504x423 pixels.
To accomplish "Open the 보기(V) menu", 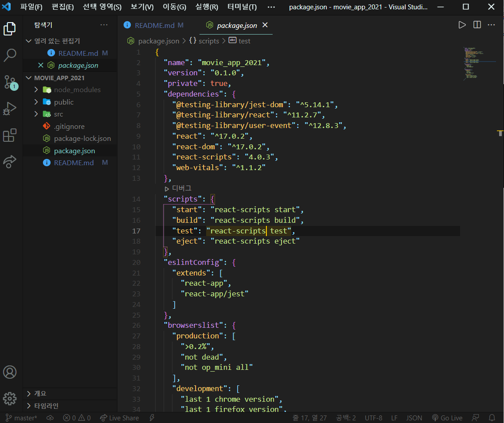I will click(142, 7).
